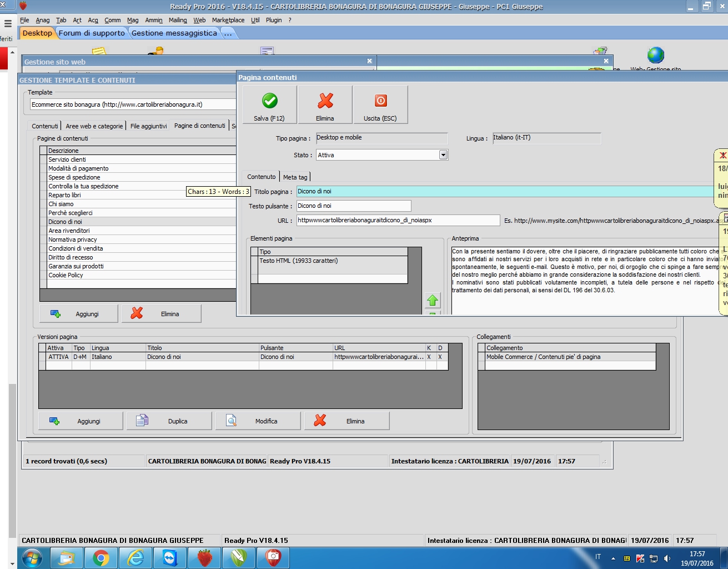728x569 pixels.
Task: Click the strawberry Ready Pro title bar icon
Action: coord(23,6)
